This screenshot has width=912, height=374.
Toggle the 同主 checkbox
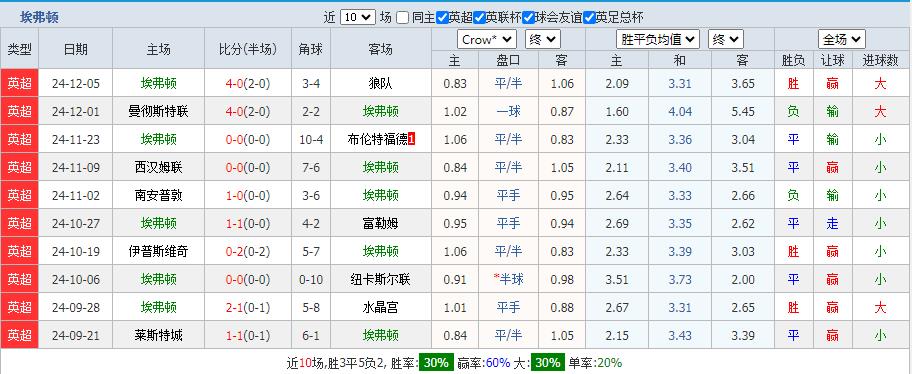click(x=402, y=17)
